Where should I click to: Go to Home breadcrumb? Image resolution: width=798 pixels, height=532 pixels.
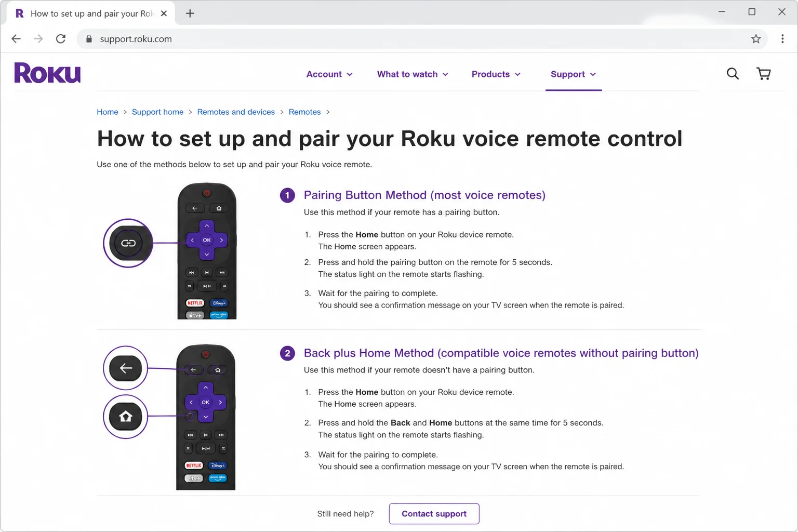point(108,112)
